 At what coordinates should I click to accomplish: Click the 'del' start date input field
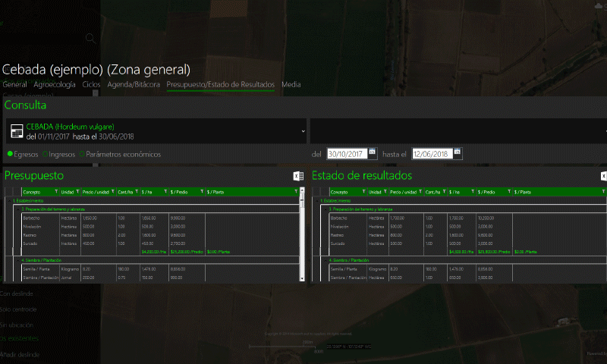(x=346, y=153)
